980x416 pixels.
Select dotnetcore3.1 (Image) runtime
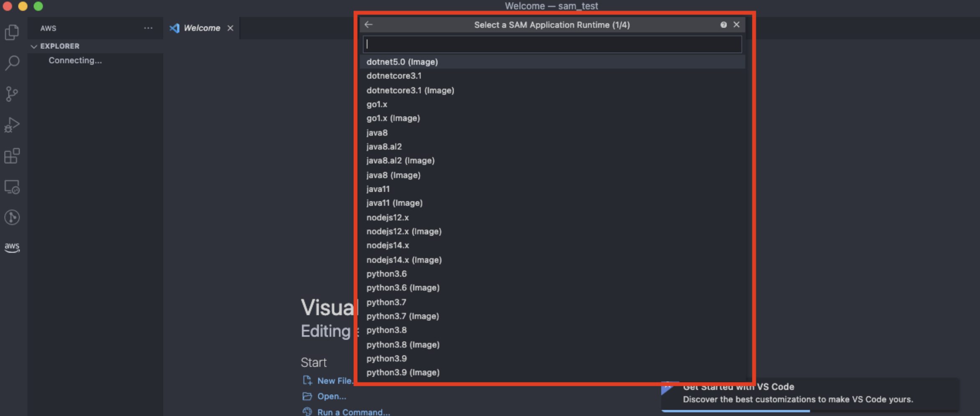tap(552, 90)
